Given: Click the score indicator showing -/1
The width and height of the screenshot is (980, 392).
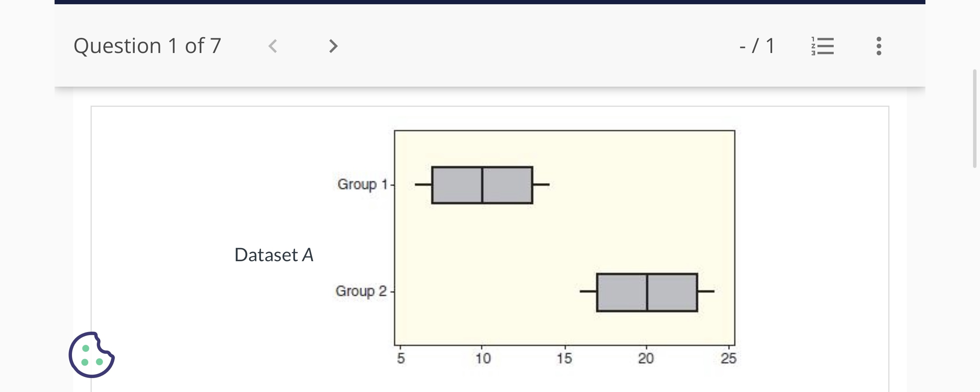Looking at the screenshot, I should tap(756, 46).
